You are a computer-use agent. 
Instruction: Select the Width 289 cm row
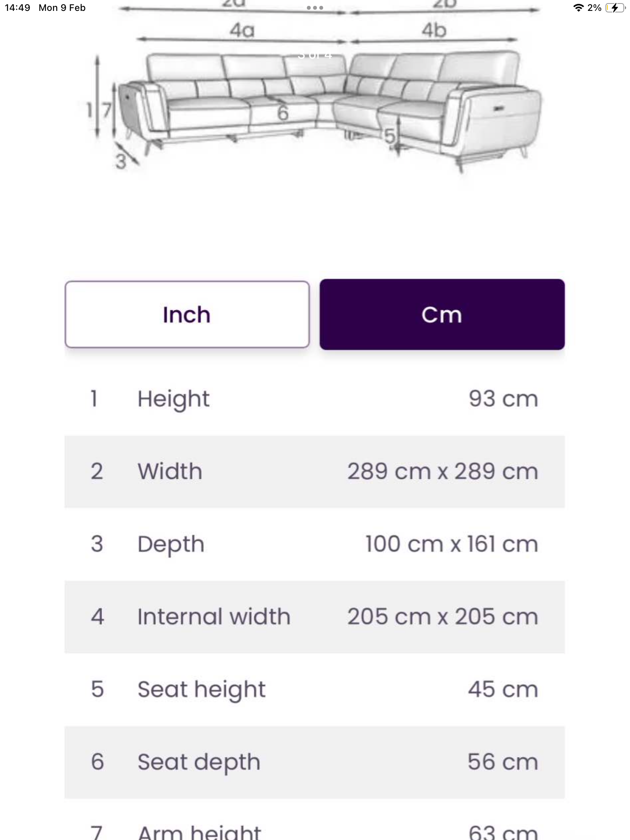[x=314, y=471]
